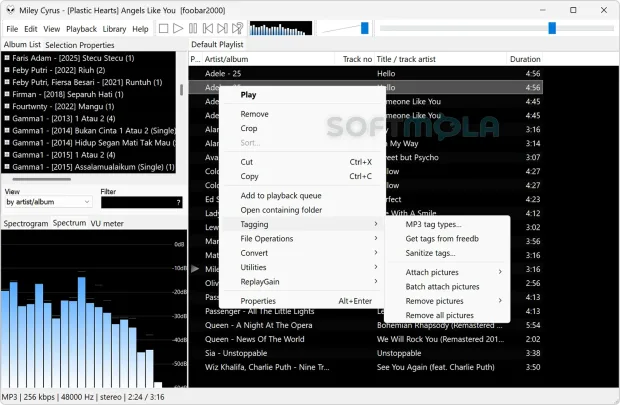Image resolution: width=620 pixels, height=405 pixels.
Task: Pause playback with the Pause button
Action: click(x=193, y=28)
